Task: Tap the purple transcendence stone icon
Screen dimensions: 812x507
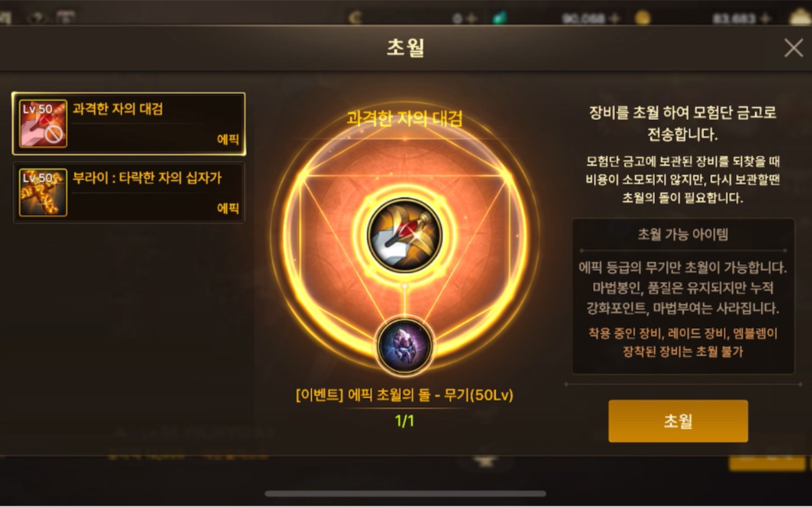Action: tap(405, 344)
